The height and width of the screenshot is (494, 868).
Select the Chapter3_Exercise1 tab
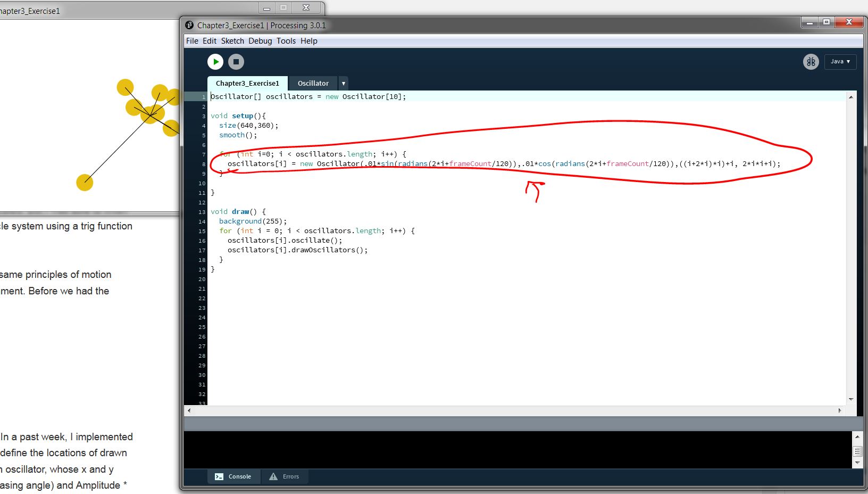(x=247, y=84)
